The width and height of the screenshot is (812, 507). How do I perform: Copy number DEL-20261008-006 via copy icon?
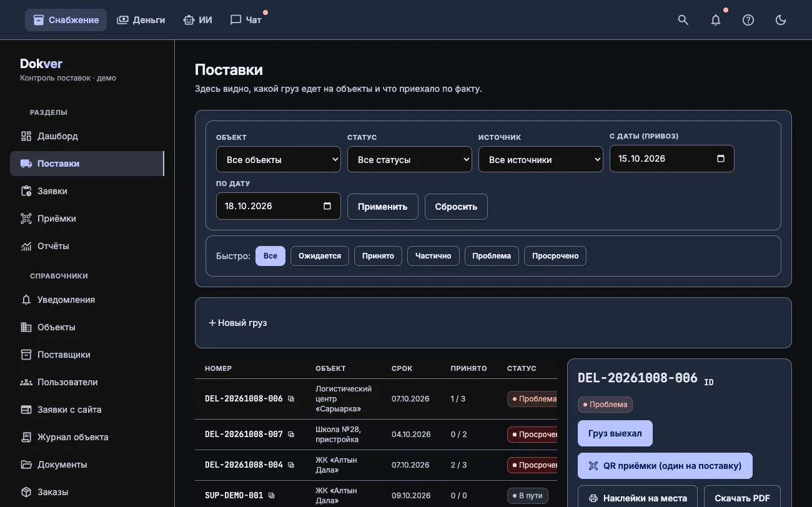[x=291, y=398]
